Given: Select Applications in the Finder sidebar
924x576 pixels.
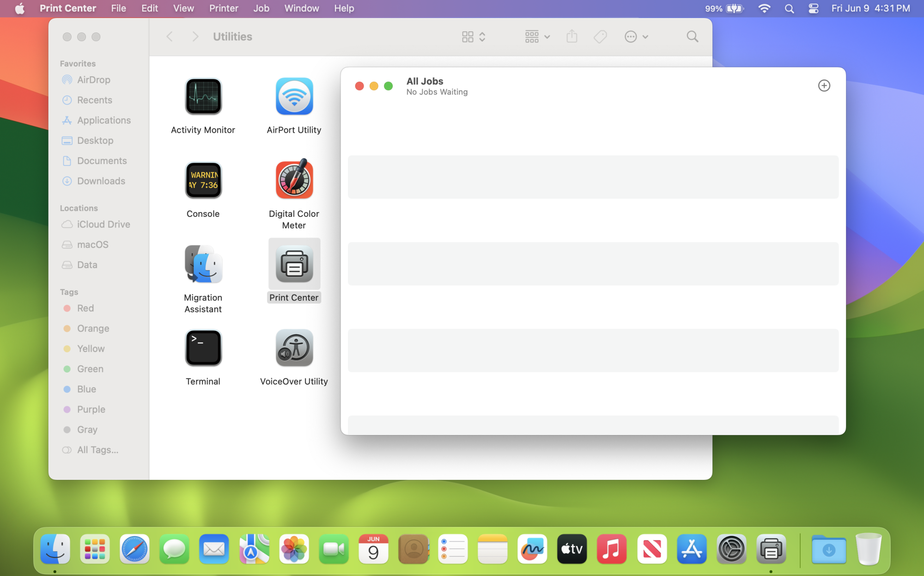Looking at the screenshot, I should coord(103,120).
